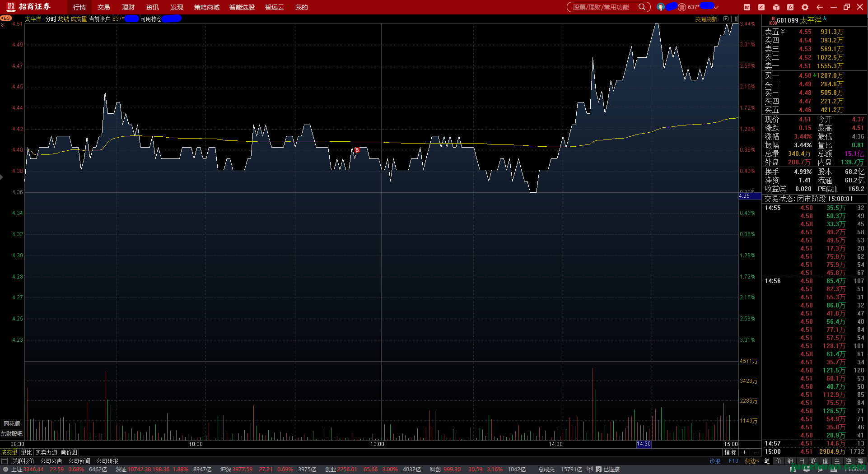Expand the index bar with round chevron
The height and width of the screenshot is (474, 868).
point(5,469)
